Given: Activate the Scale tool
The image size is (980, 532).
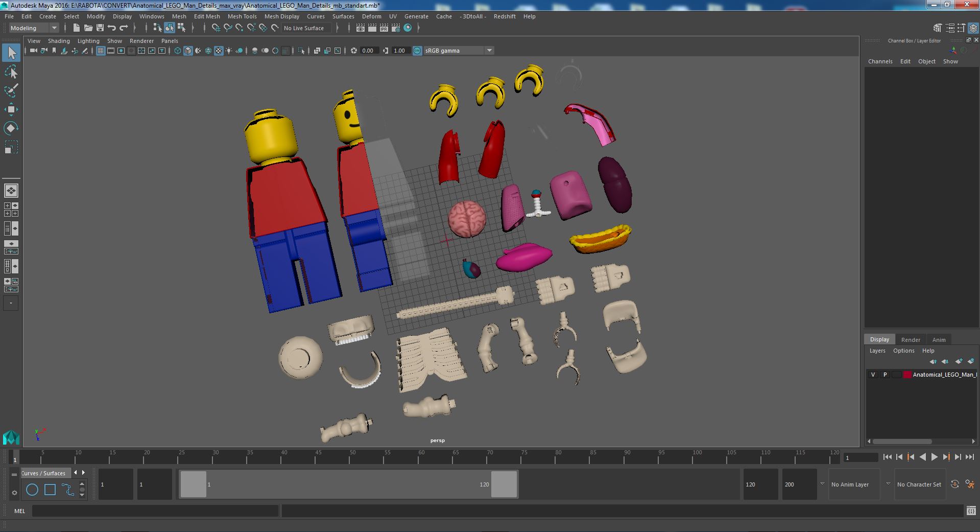Looking at the screenshot, I should pos(11,147).
